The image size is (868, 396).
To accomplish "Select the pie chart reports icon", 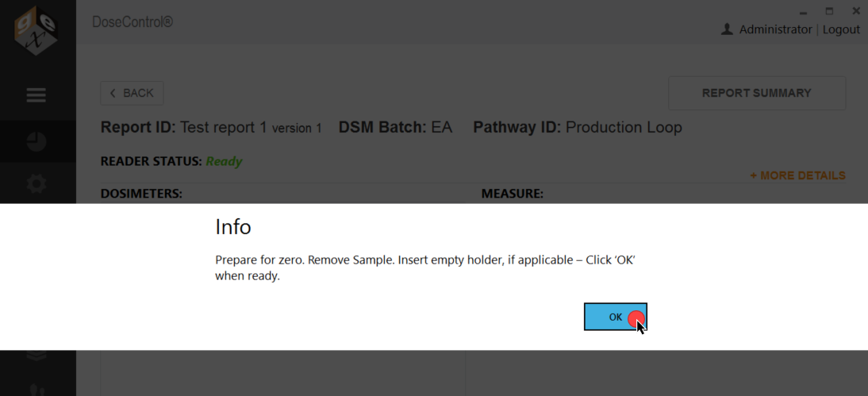I will click(x=36, y=142).
